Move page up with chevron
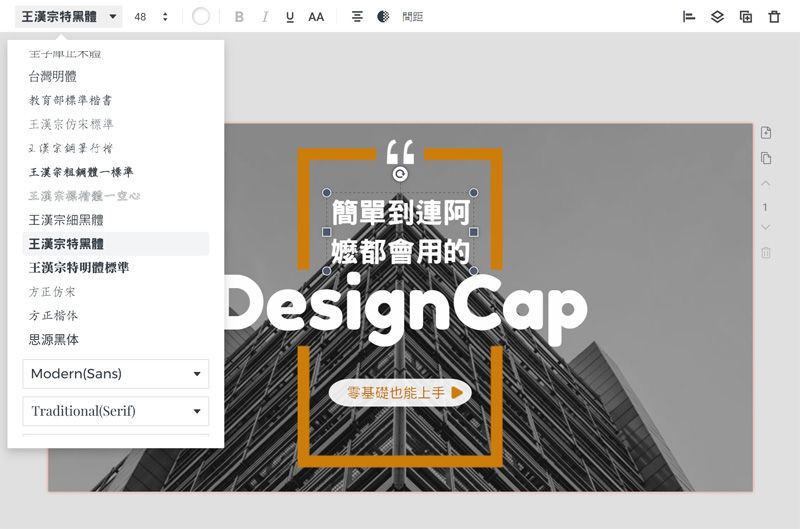The image size is (800, 529). [x=766, y=183]
